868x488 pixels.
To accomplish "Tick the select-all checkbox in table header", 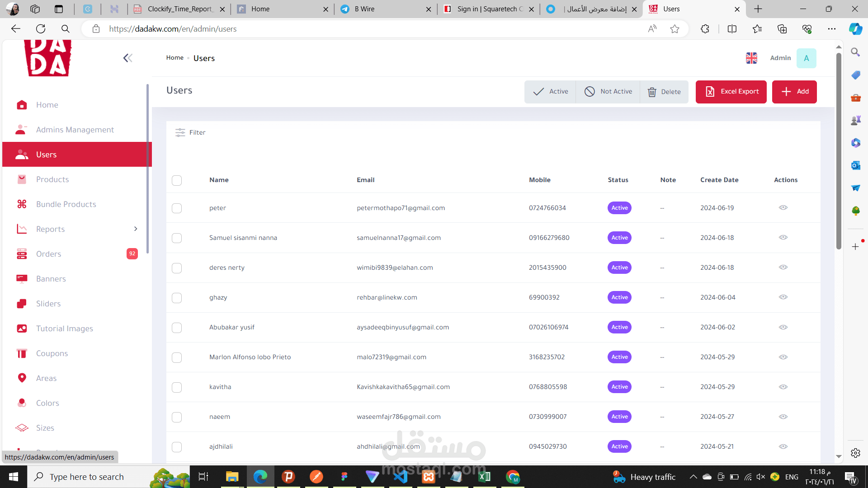I will (177, 180).
